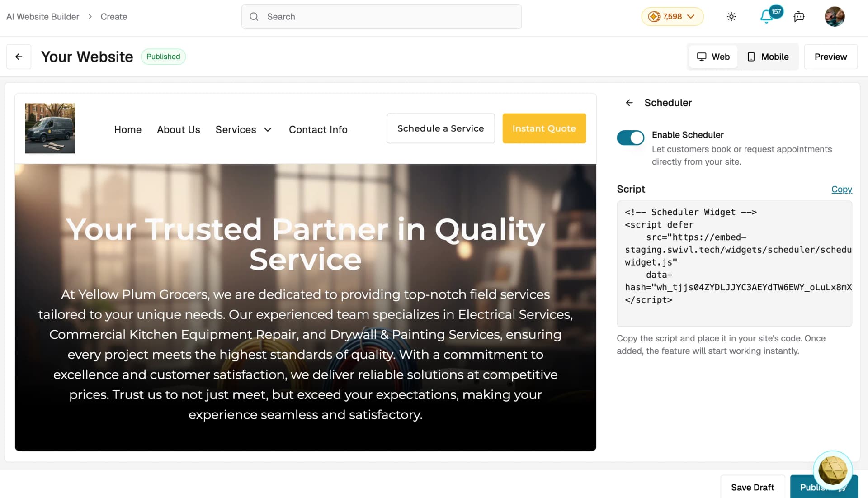Expand the Services menu chevron

tap(268, 130)
